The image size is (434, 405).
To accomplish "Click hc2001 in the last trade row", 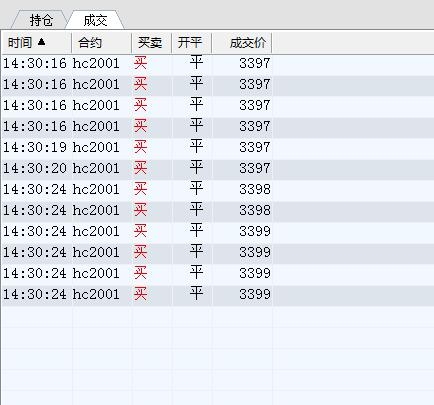I will (96, 294).
